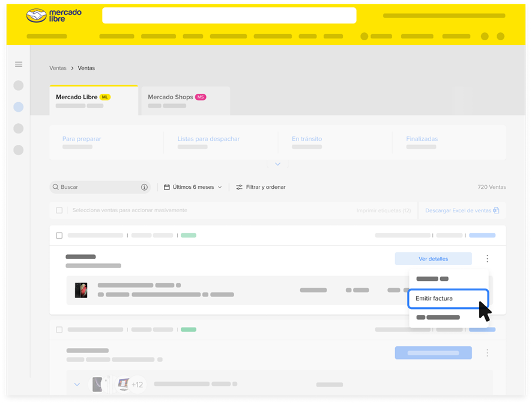Click the Excel download icon
Screen dimensions: 532x404
(496, 210)
